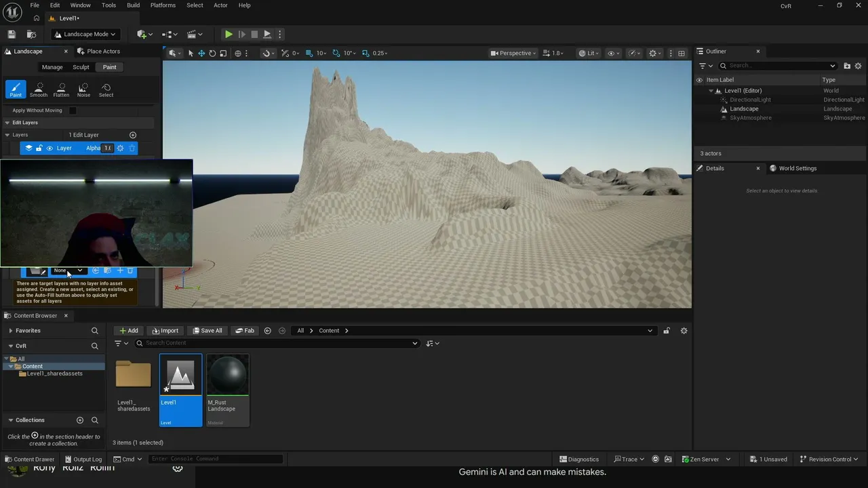
Task: Click the Layer Alpha value field
Action: (107, 148)
